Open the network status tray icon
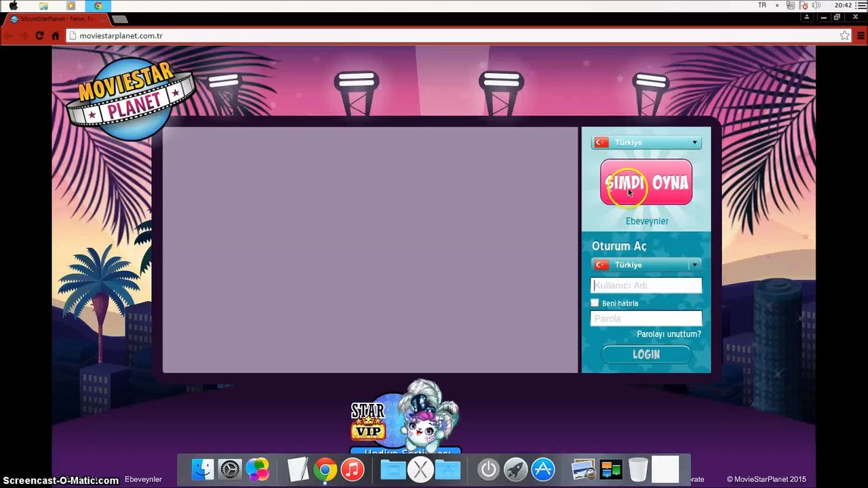Image resolution: width=868 pixels, height=488 pixels. 790,5
